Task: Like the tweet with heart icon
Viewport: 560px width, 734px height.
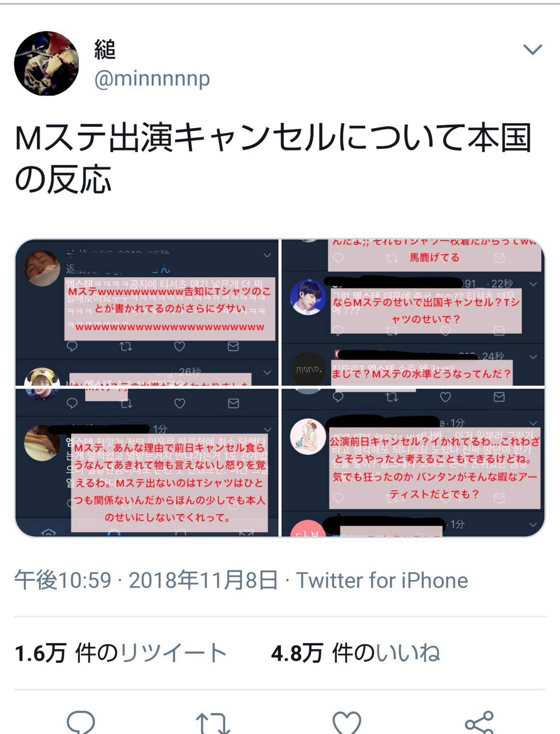Action: (347, 722)
